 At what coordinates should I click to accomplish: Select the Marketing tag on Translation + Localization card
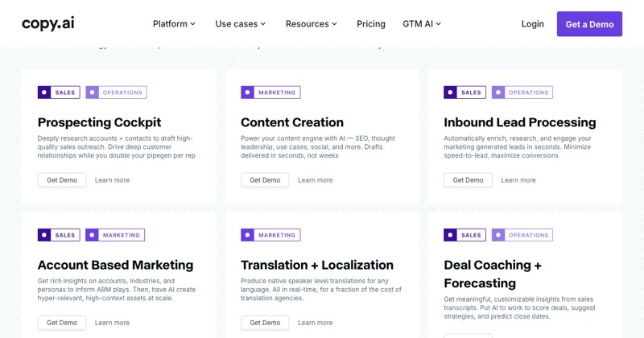click(x=270, y=235)
